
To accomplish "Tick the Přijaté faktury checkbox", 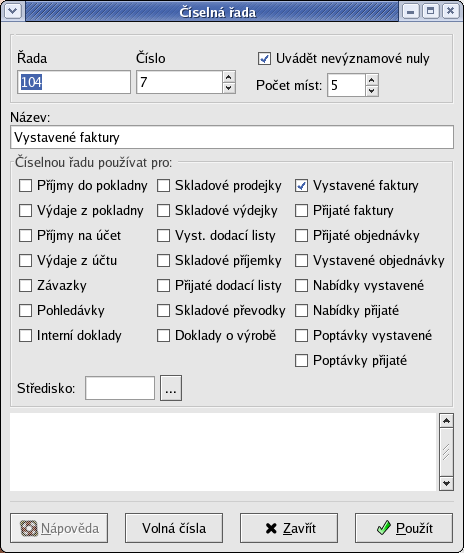I will pyautogui.click(x=301, y=211).
